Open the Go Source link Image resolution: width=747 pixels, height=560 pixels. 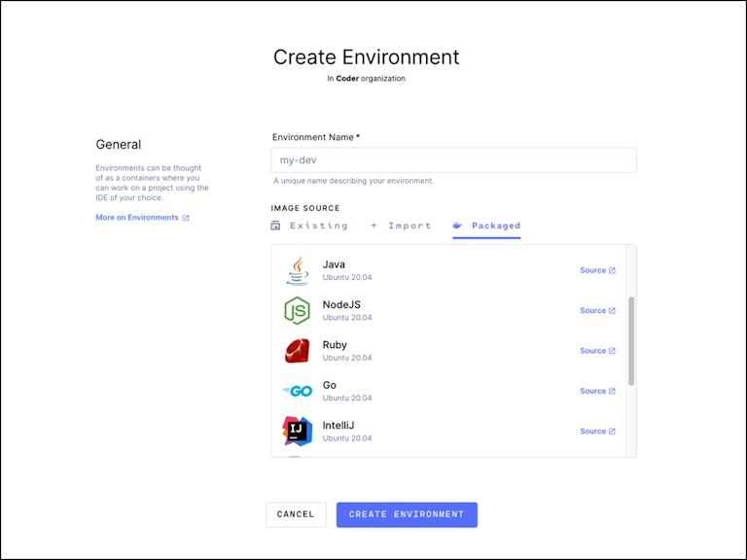[x=597, y=391]
